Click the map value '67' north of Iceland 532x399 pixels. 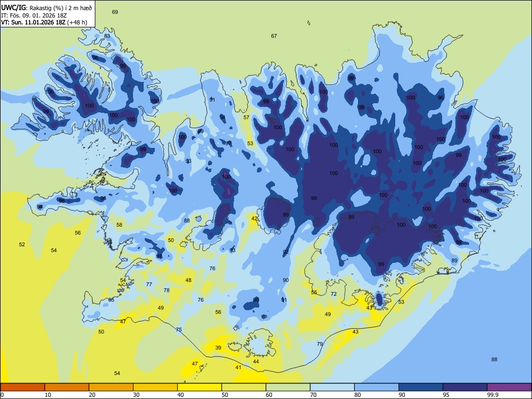(x=274, y=36)
